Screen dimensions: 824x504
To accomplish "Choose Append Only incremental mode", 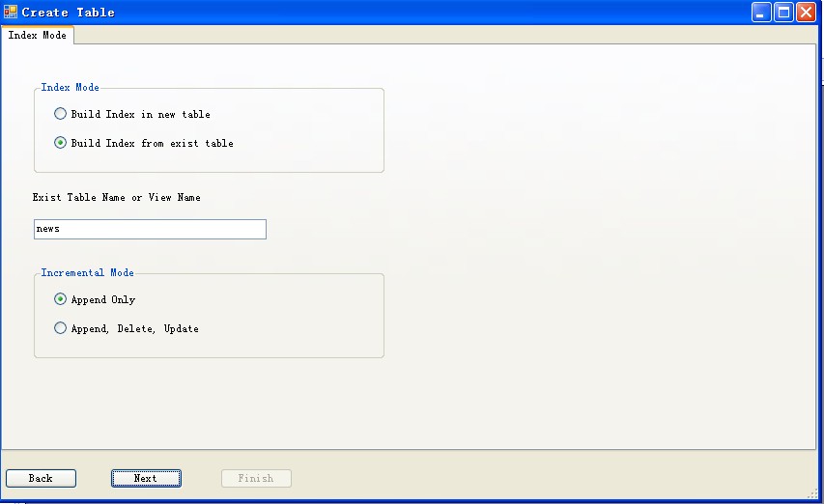I will [95, 299].
